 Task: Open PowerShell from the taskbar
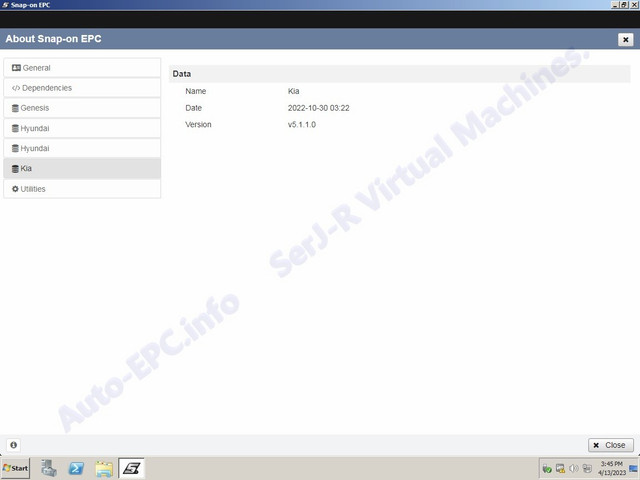tap(76, 468)
